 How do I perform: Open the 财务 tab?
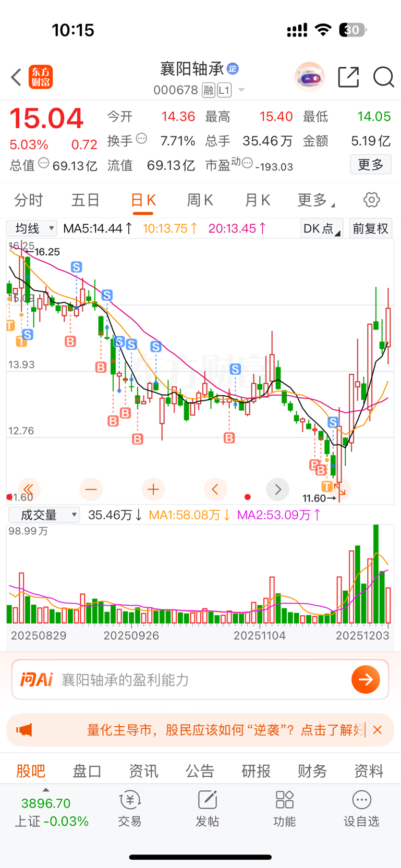click(x=312, y=771)
